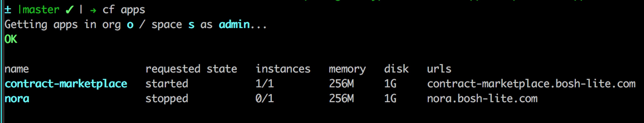Click the 'urls' column header
The height and width of the screenshot is (123, 644).
pyautogui.click(x=439, y=69)
